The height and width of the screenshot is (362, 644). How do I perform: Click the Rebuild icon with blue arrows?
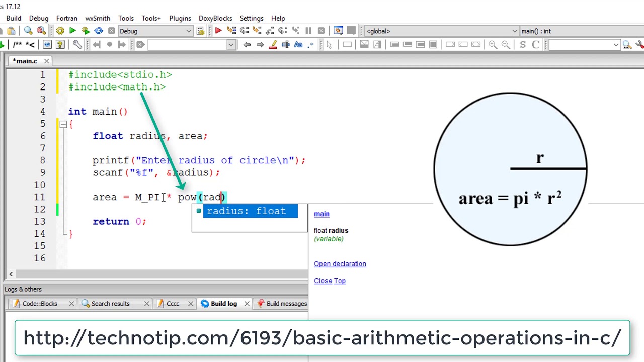tap(99, 31)
